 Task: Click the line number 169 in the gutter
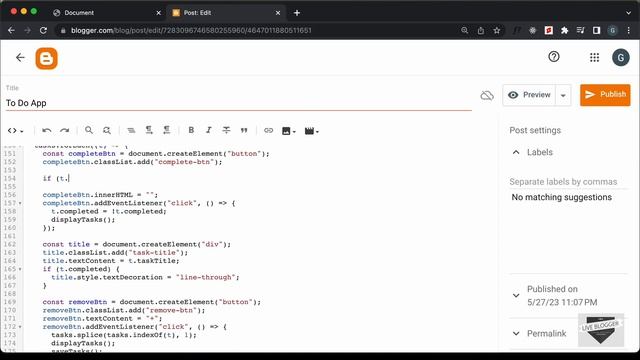9,302
